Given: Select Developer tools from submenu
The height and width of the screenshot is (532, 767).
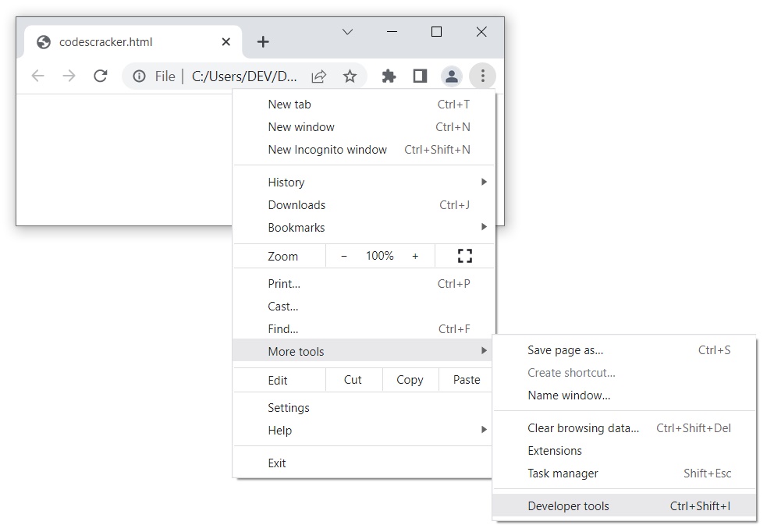Looking at the screenshot, I should (568, 506).
